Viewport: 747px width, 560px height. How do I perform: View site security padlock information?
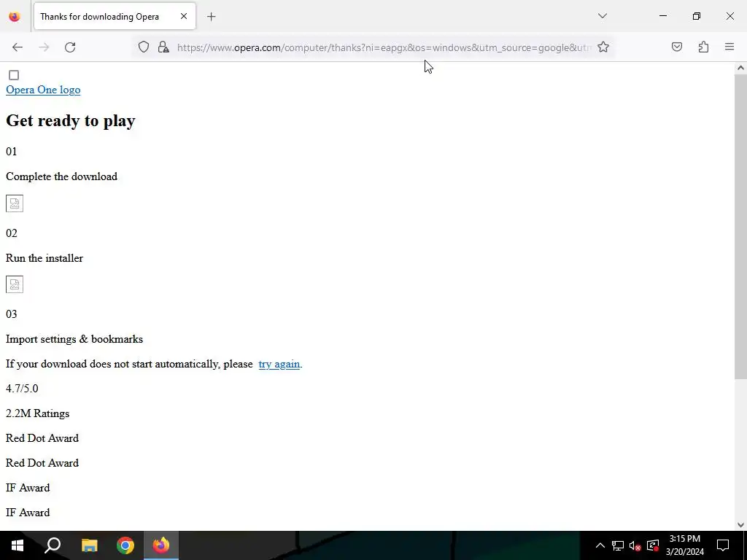(163, 47)
